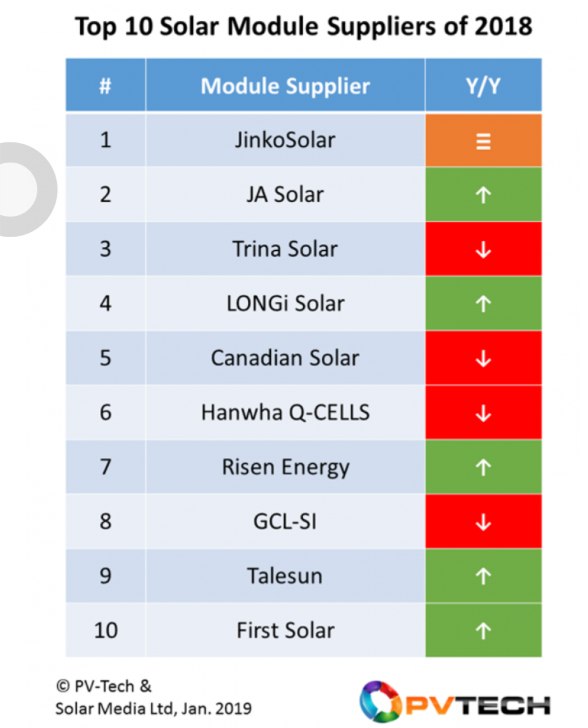This screenshot has height=728, width=588.
Task: Click the First Solar supplier name
Action: [285, 630]
